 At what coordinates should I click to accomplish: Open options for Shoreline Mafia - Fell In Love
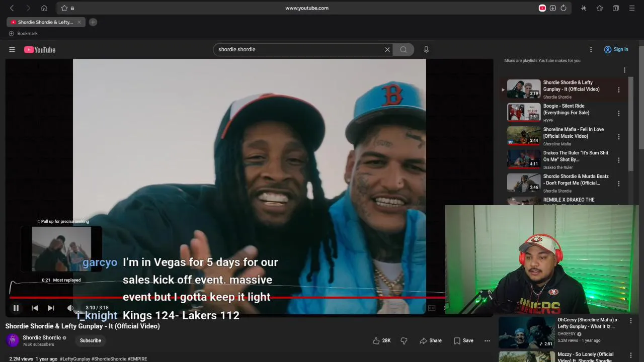[x=619, y=137]
